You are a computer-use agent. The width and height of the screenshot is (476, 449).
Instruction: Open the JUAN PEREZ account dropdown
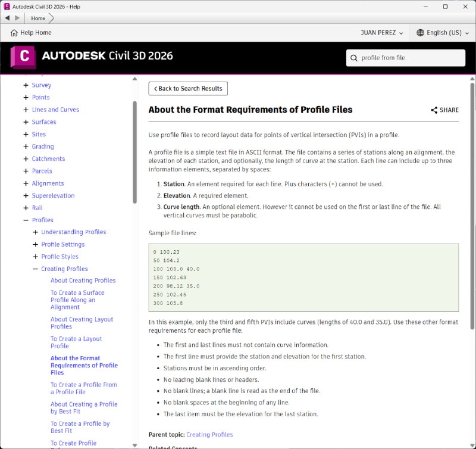(381, 33)
